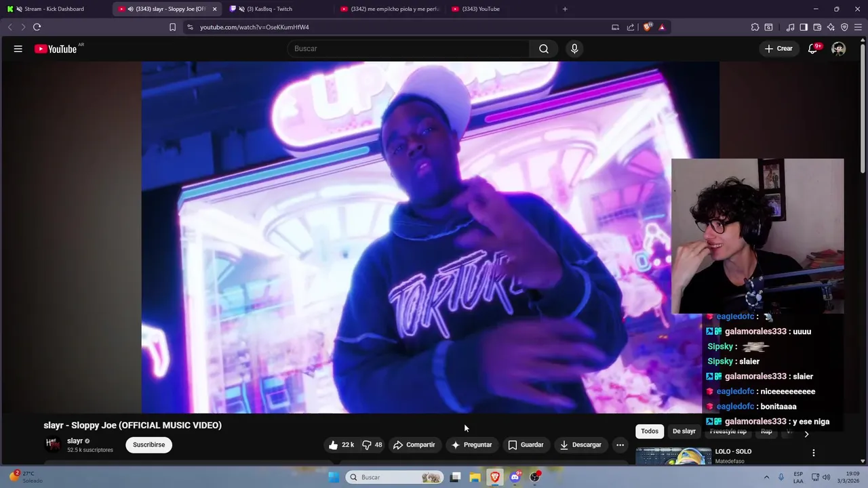868x488 pixels.
Task: Open Brave Rewards triangle icon
Action: (x=662, y=27)
